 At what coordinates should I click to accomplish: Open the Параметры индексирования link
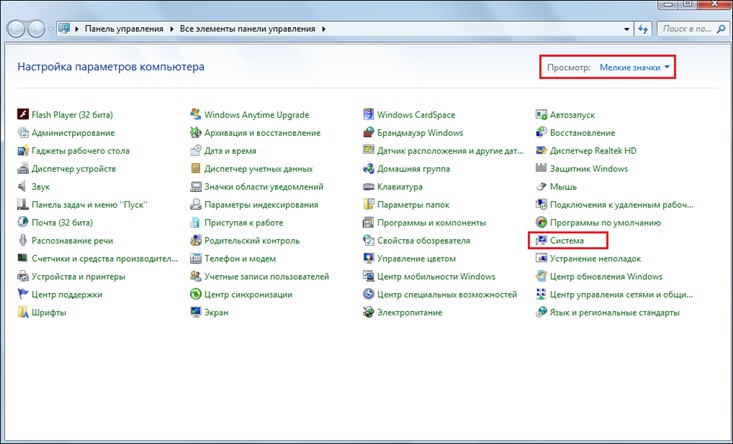pos(261,205)
